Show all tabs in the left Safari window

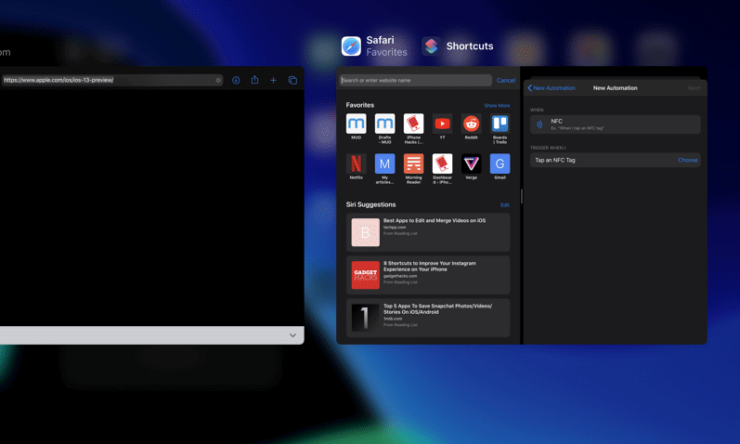(x=293, y=80)
